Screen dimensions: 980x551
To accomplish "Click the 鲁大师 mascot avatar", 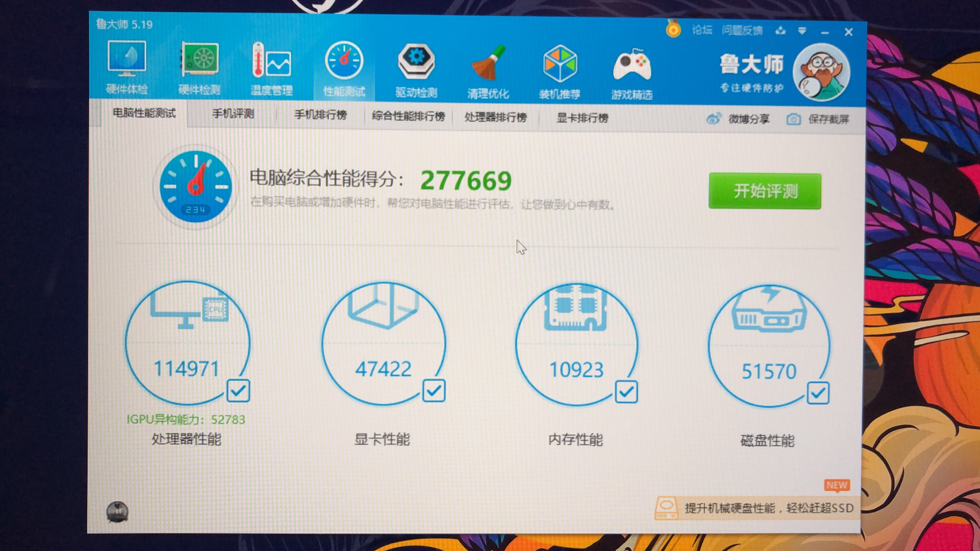I will [x=821, y=72].
